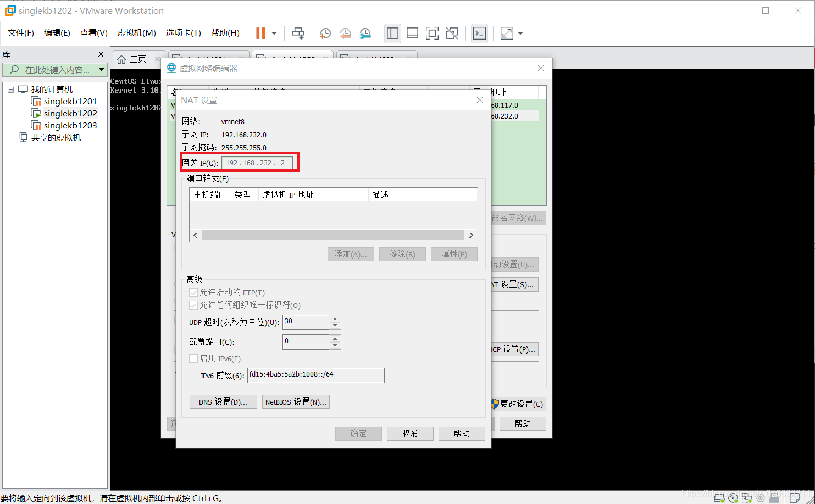
Task: Click the 网关 IP gateway address field
Action: [x=257, y=163]
